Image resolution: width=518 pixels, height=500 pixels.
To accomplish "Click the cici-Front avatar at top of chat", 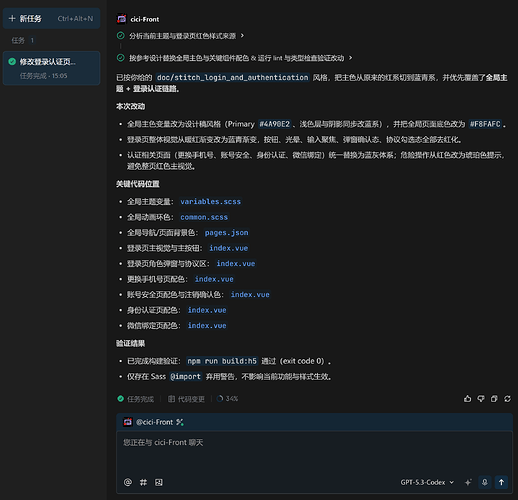I will click(x=122, y=19).
